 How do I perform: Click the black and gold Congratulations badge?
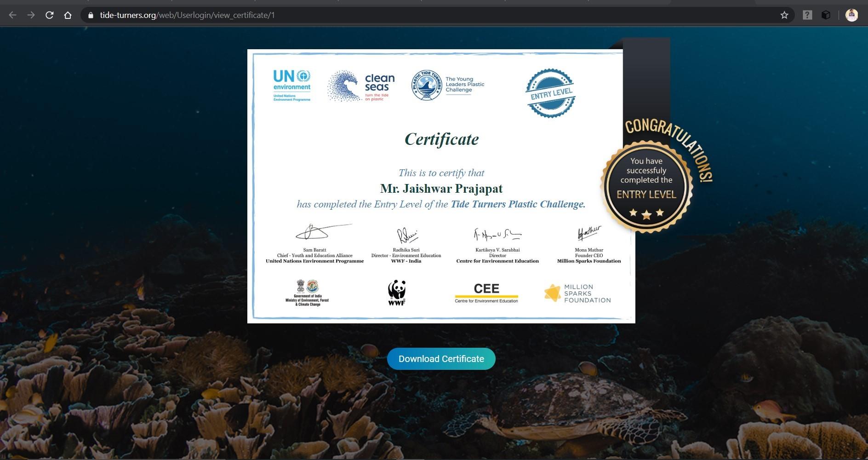pyautogui.click(x=646, y=186)
